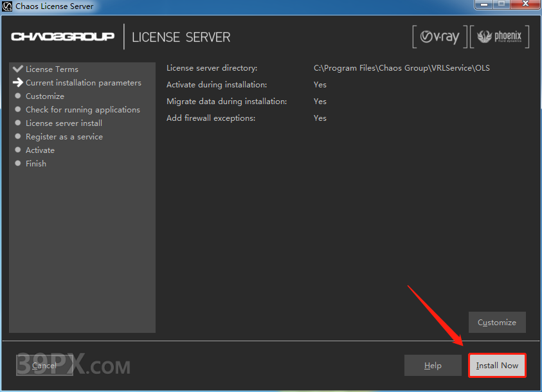Click the Chaos License Server window title
Screen dimensions: 542x392
point(54,6)
